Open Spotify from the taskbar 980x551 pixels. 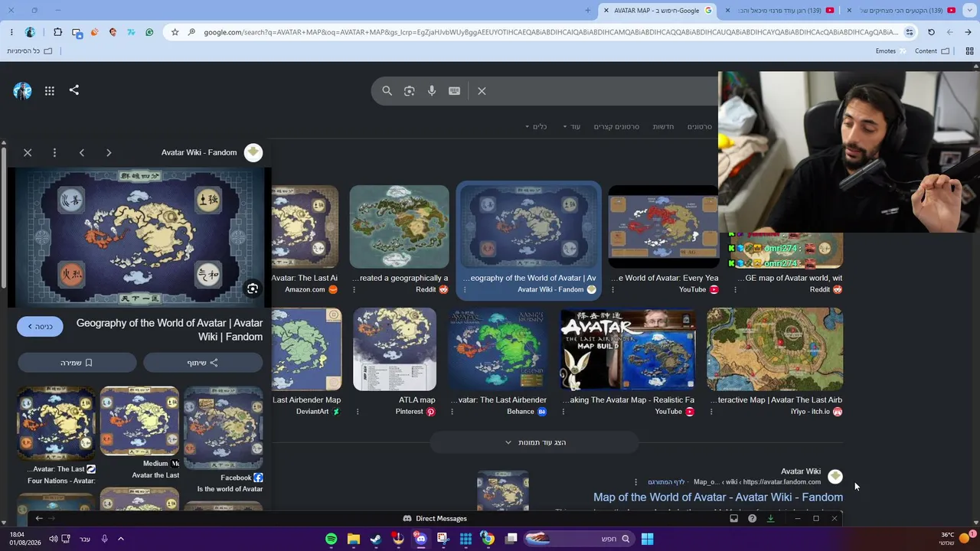pyautogui.click(x=332, y=539)
